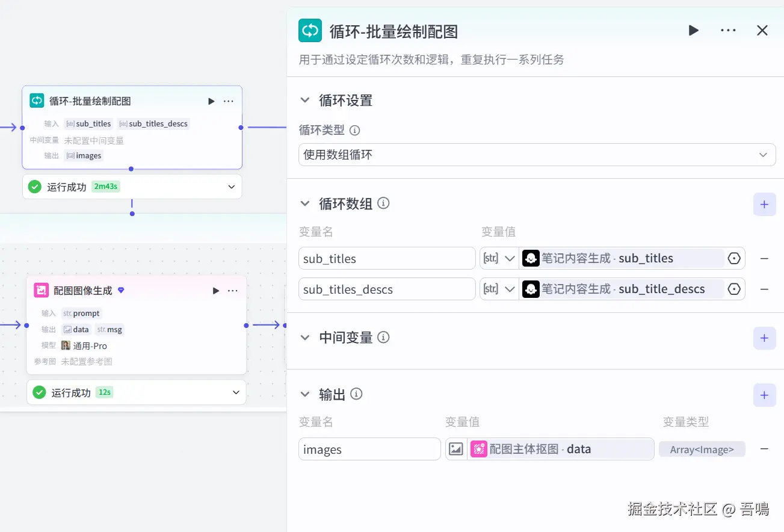Edit the sub_titles_descs variable name field
The width and height of the screenshot is (784, 532).
click(x=387, y=289)
